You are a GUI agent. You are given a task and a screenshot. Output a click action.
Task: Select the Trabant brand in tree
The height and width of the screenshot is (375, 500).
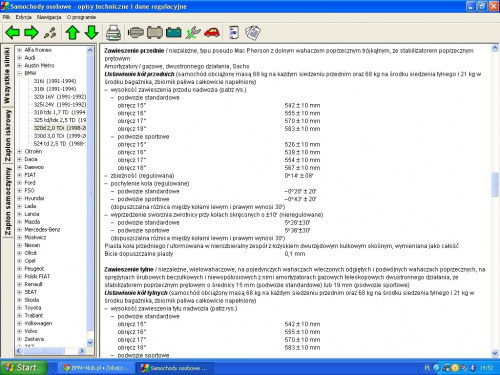[x=34, y=315]
